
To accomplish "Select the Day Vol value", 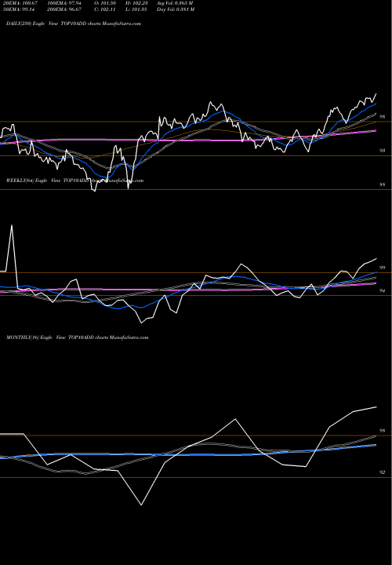I will click(176, 9).
